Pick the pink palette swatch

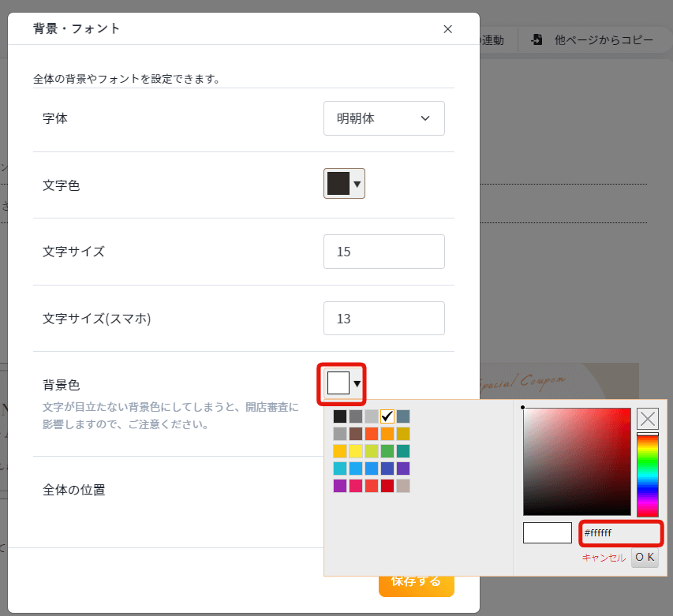[356, 486]
